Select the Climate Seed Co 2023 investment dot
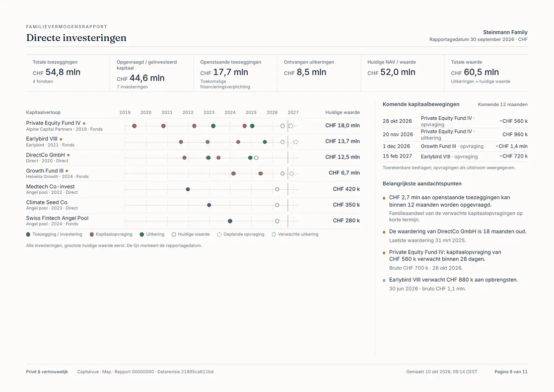The height and width of the screenshot is (392, 554). point(209,205)
